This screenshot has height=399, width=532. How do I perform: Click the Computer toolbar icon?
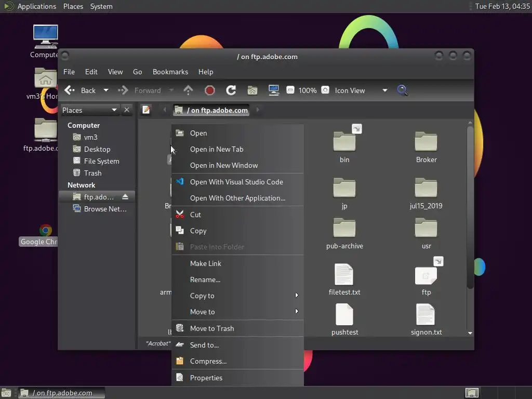[x=274, y=90]
